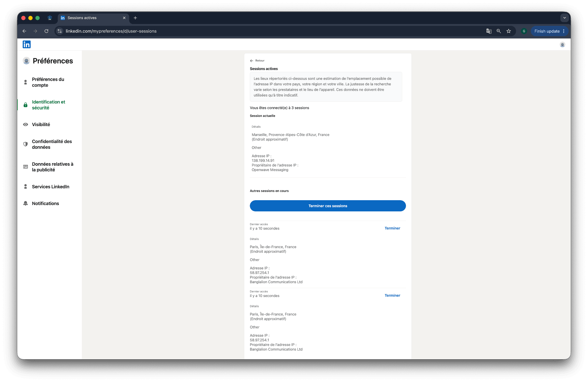Open the Chrome profile G avatar
588x382 pixels.
[x=524, y=31]
